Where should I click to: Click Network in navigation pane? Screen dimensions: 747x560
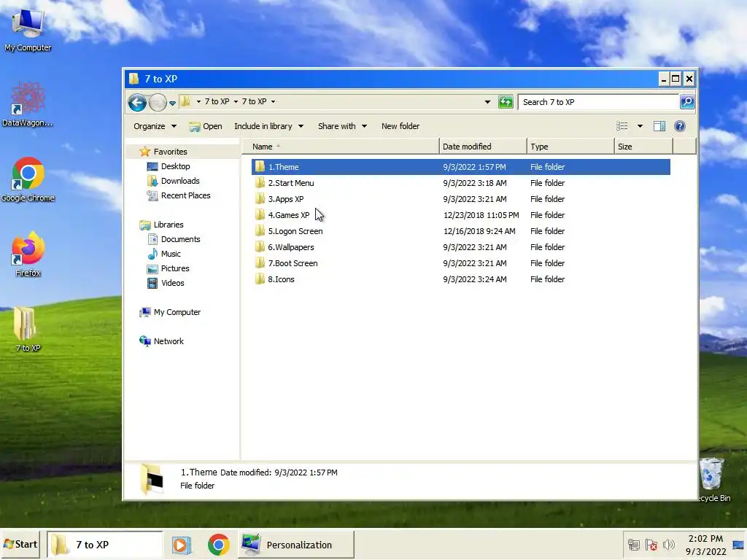[169, 341]
